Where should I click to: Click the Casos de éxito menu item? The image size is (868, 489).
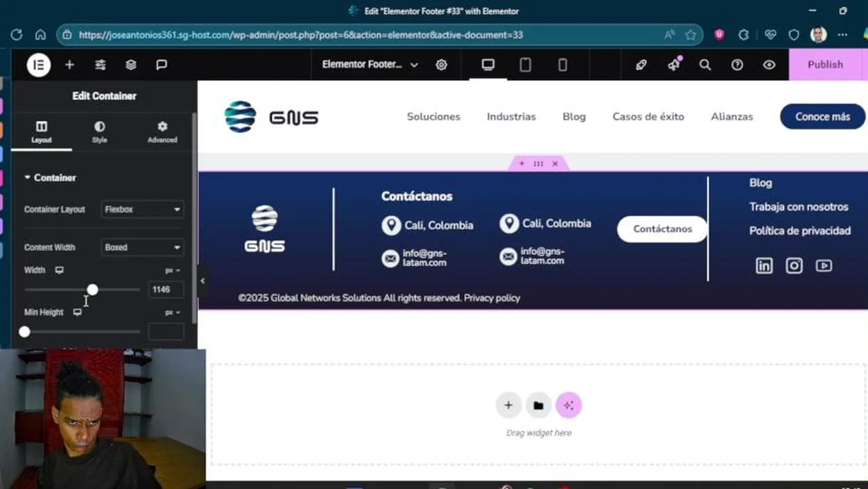coord(648,117)
